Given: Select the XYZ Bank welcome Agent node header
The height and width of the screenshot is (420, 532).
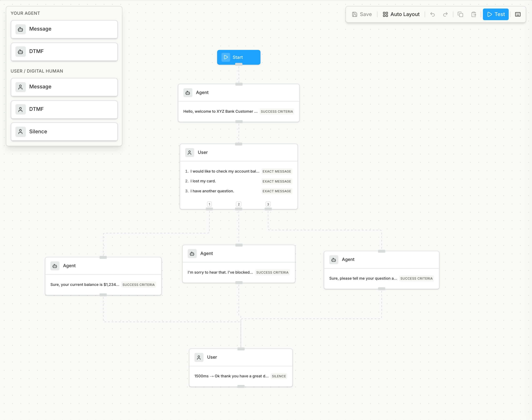Looking at the screenshot, I should click(239, 93).
